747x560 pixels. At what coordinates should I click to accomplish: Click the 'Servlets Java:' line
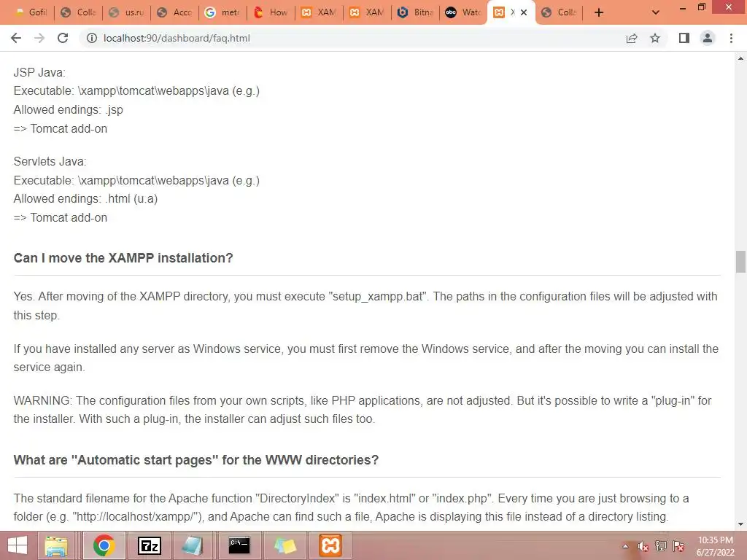(50, 161)
